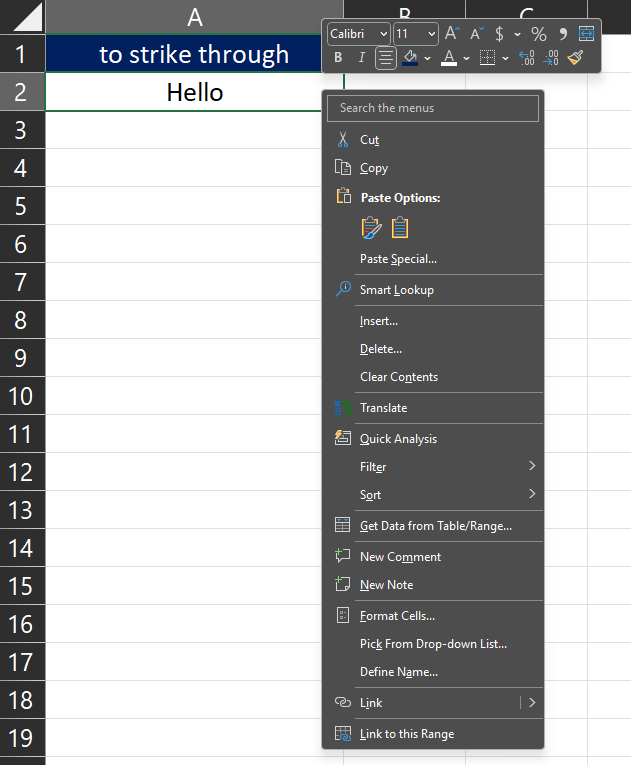Toggle Center alignment in mini toolbar

386,58
